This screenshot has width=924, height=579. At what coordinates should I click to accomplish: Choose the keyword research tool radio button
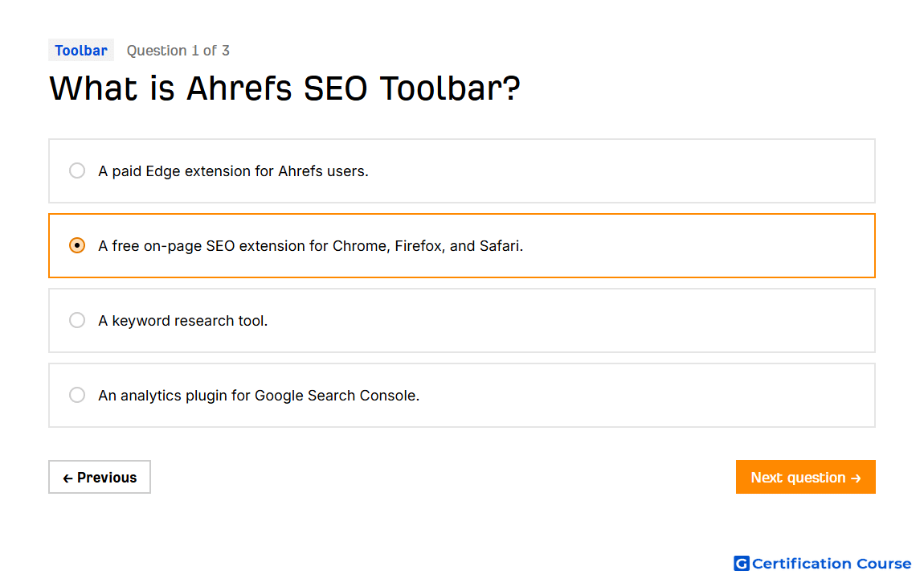point(77,320)
